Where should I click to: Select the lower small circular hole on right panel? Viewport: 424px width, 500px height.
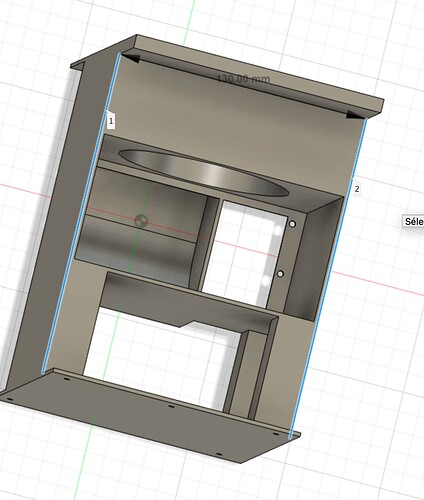(x=281, y=274)
